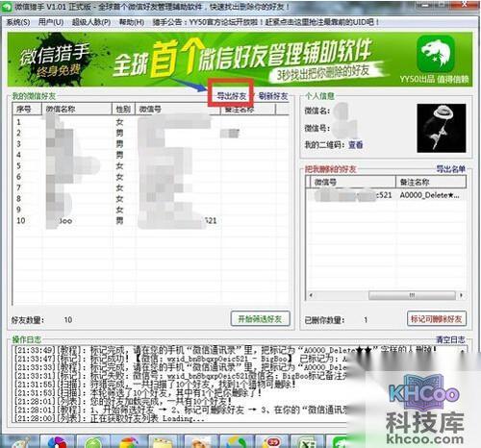The height and width of the screenshot is (448, 481).
Task: Click the 猎手公告 YY50 forum announcement link
Action: point(266,22)
